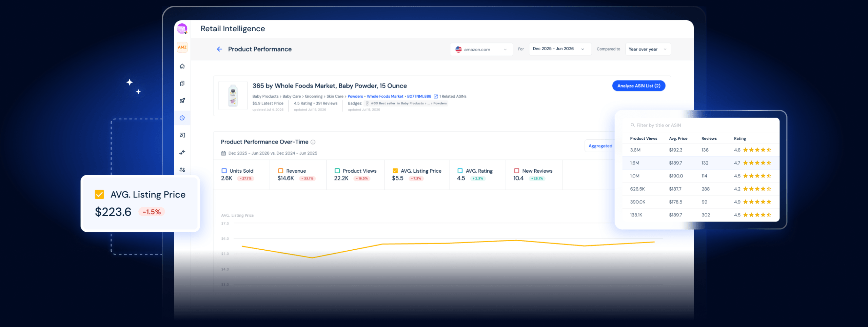Click the $5.9 Latest Price text
This screenshot has height=327, width=868.
coord(268,103)
